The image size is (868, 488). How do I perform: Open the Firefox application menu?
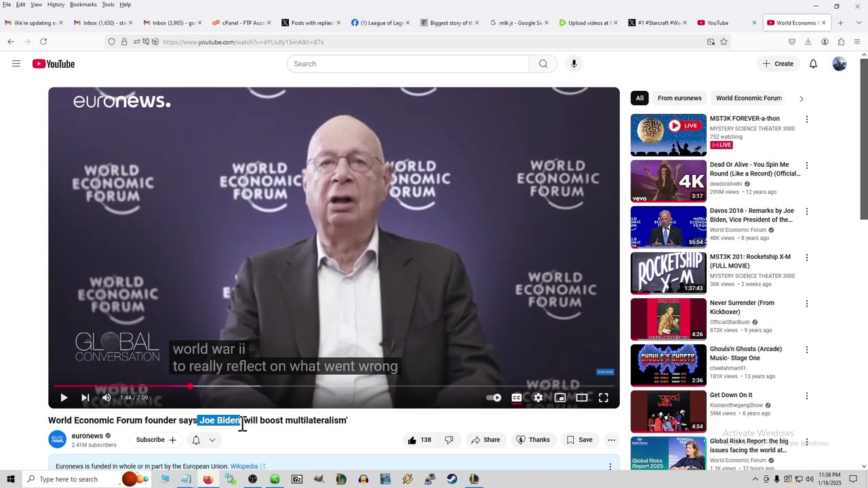pos(857,42)
